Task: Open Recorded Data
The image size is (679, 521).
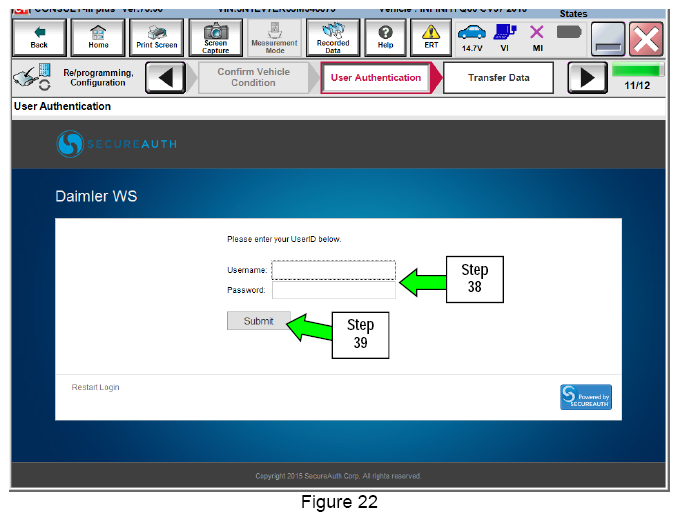Action: click(x=333, y=38)
